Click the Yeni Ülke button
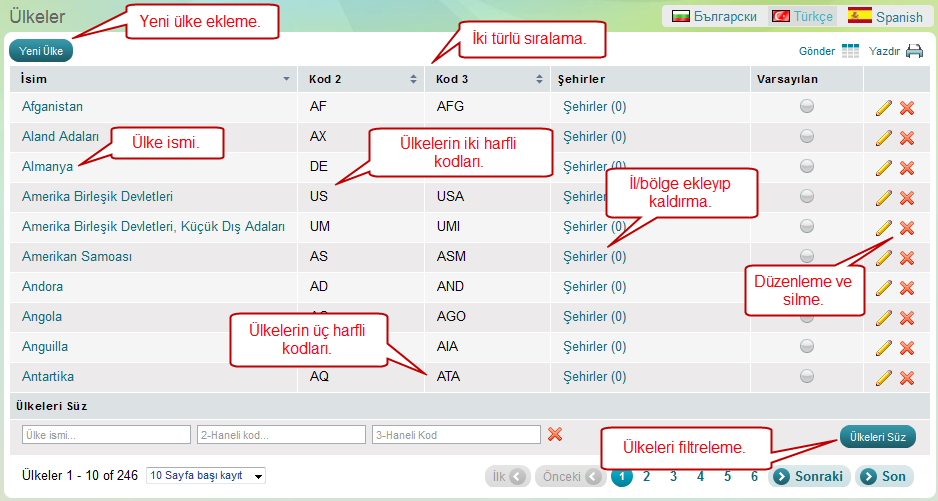Viewport: 938px width, 501px height. click(40, 49)
